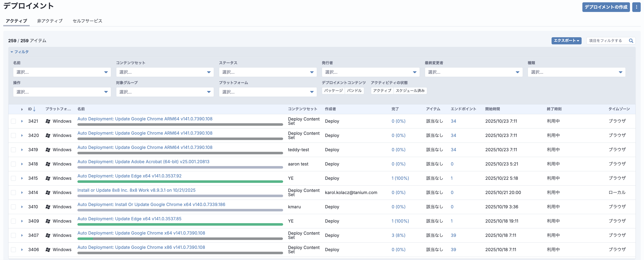This screenshot has height=260, width=644.
Task: Click the Windows platform icon in row 3407
Action: [48, 236]
